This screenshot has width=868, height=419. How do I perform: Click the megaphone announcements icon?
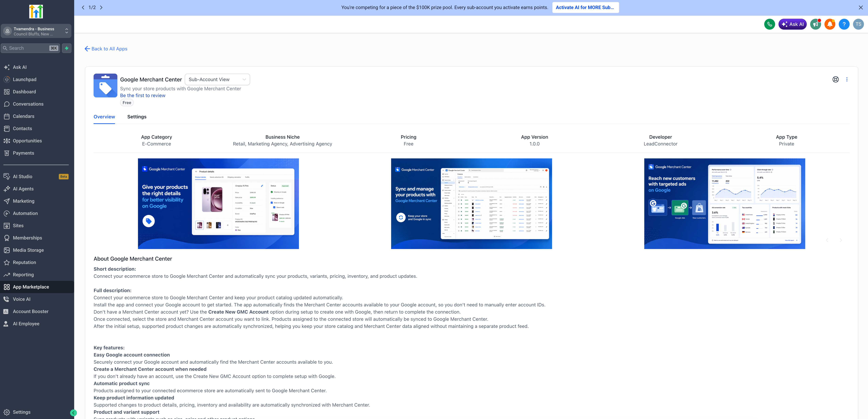[815, 24]
